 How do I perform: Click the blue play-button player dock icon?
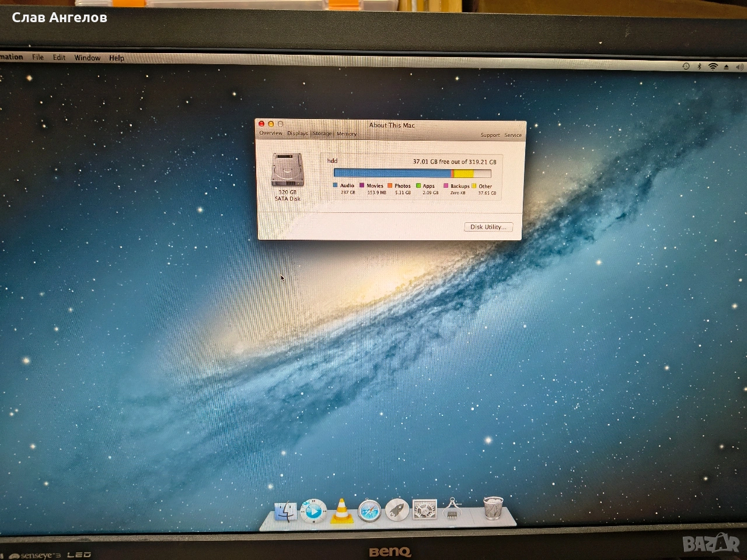pos(313,512)
